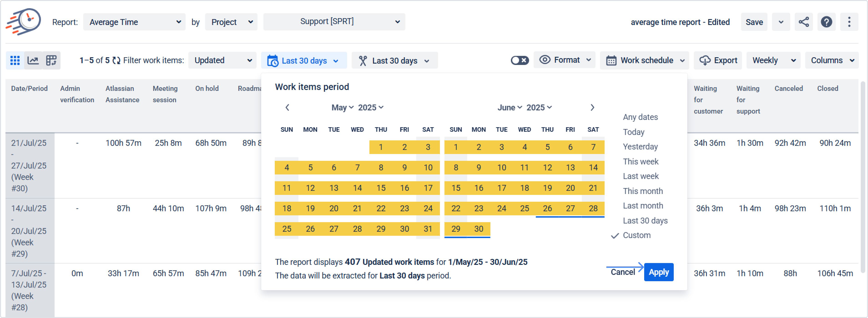Click the share icon

[803, 22]
